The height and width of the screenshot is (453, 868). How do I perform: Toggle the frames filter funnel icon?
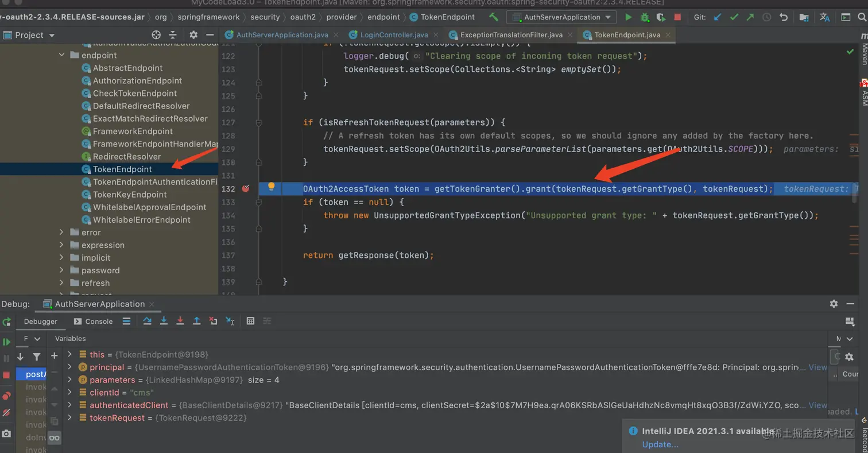point(37,357)
